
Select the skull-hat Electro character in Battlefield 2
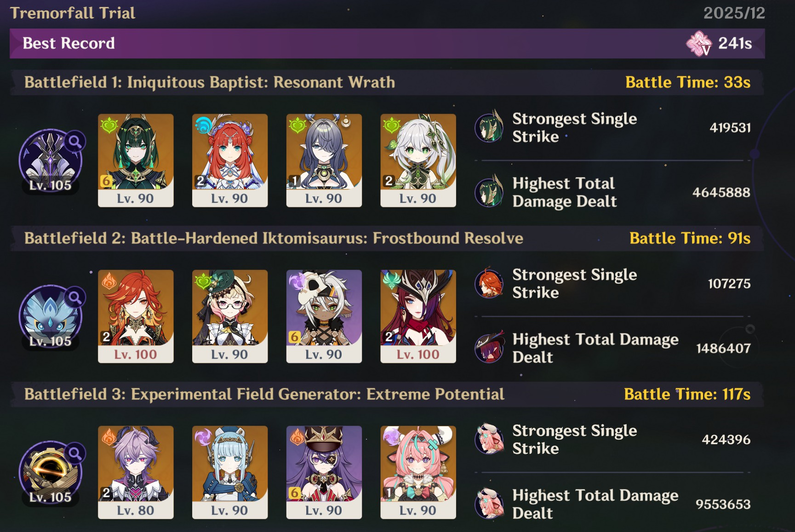[x=324, y=316]
